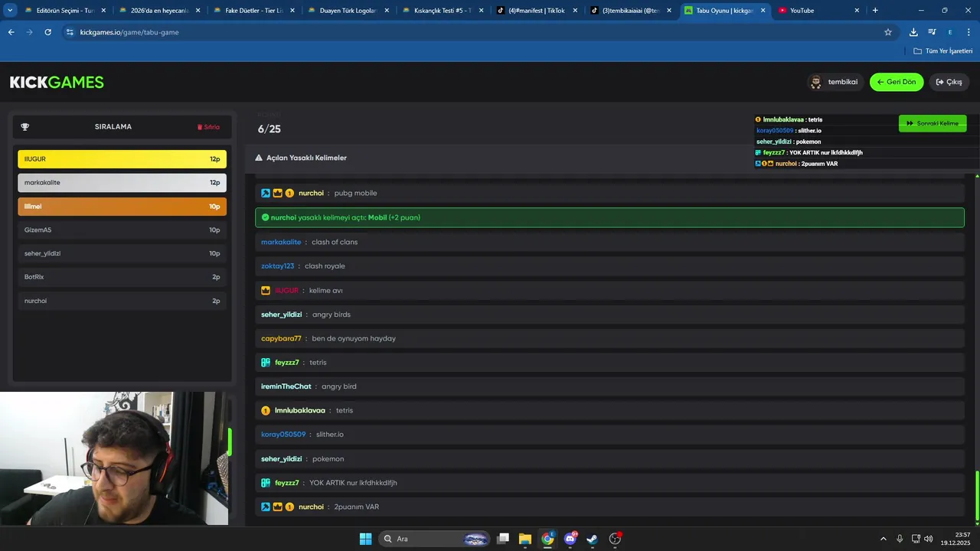Click the Geri Dön button
Image resolution: width=980 pixels, height=551 pixels.
coord(897,82)
